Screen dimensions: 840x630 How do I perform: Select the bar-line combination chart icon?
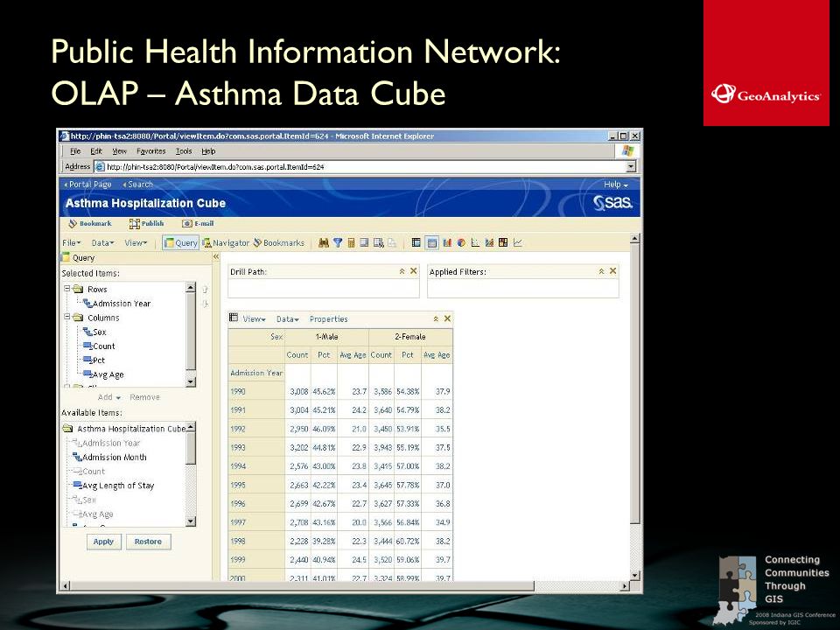489,242
